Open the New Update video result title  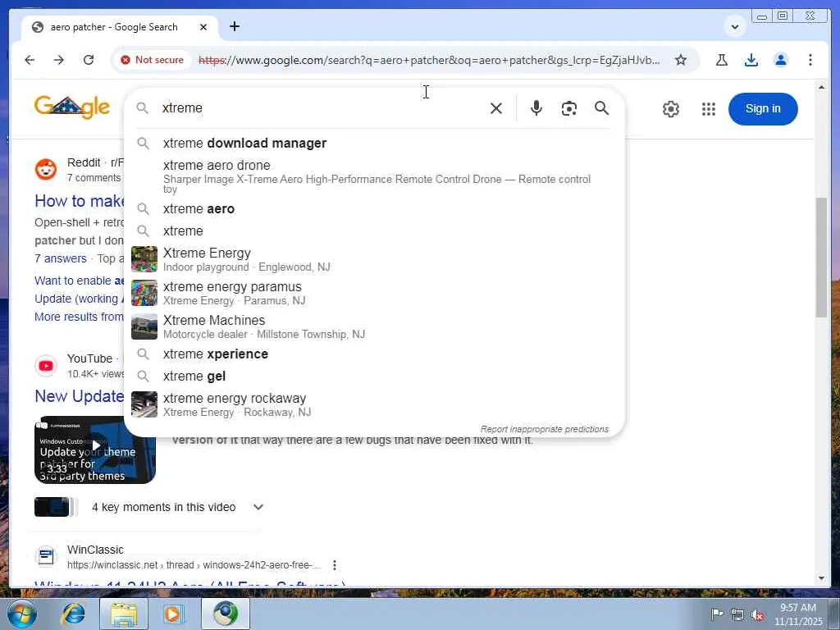(79, 396)
